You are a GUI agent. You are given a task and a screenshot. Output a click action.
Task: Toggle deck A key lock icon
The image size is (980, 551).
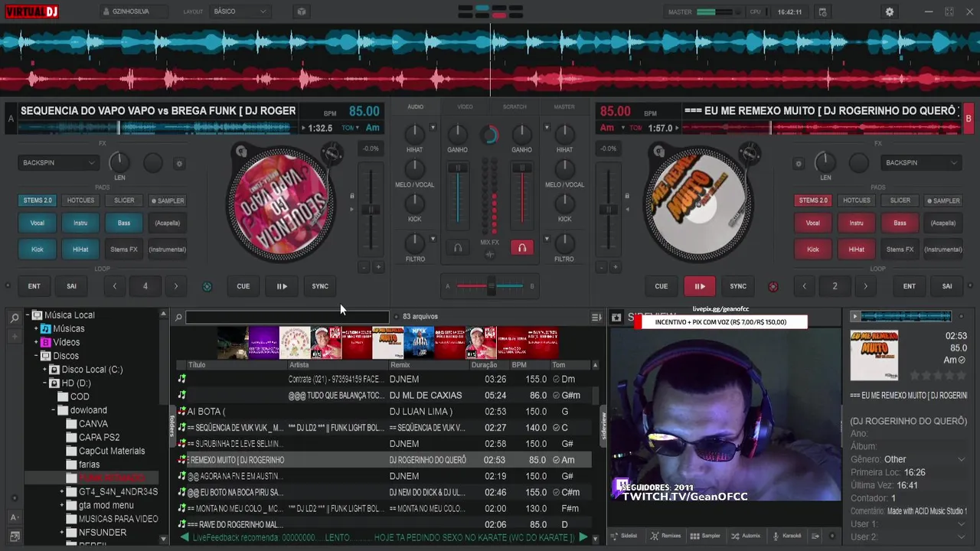[x=351, y=197]
